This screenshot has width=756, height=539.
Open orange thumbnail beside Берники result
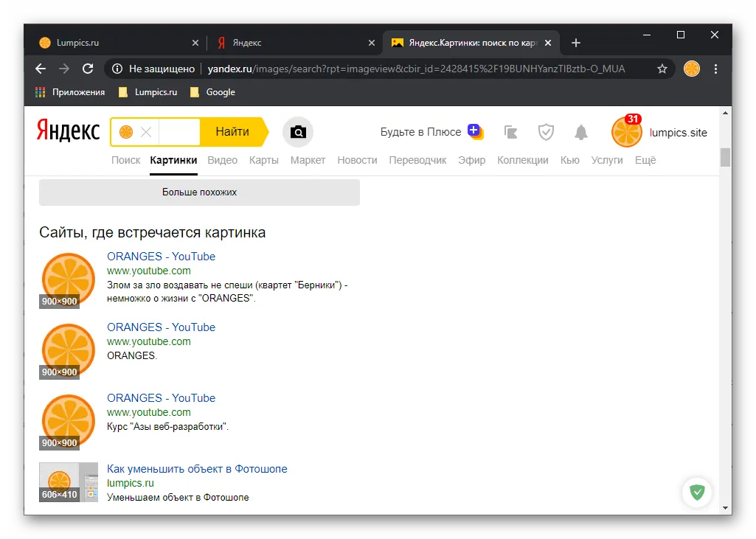click(69, 279)
